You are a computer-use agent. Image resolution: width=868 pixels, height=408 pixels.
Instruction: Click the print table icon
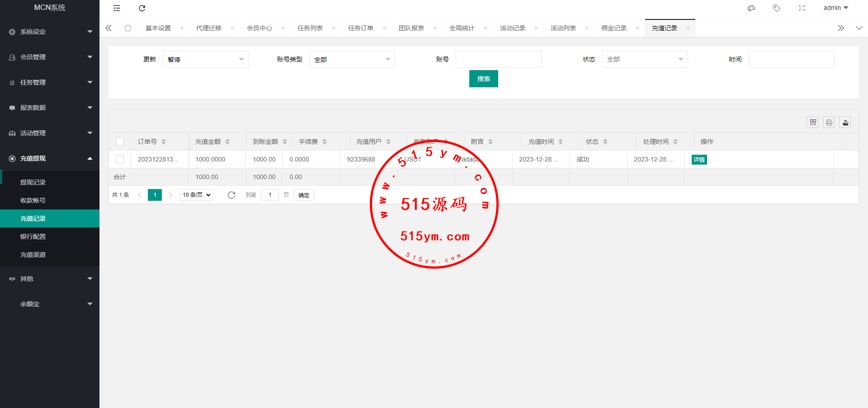pos(829,122)
